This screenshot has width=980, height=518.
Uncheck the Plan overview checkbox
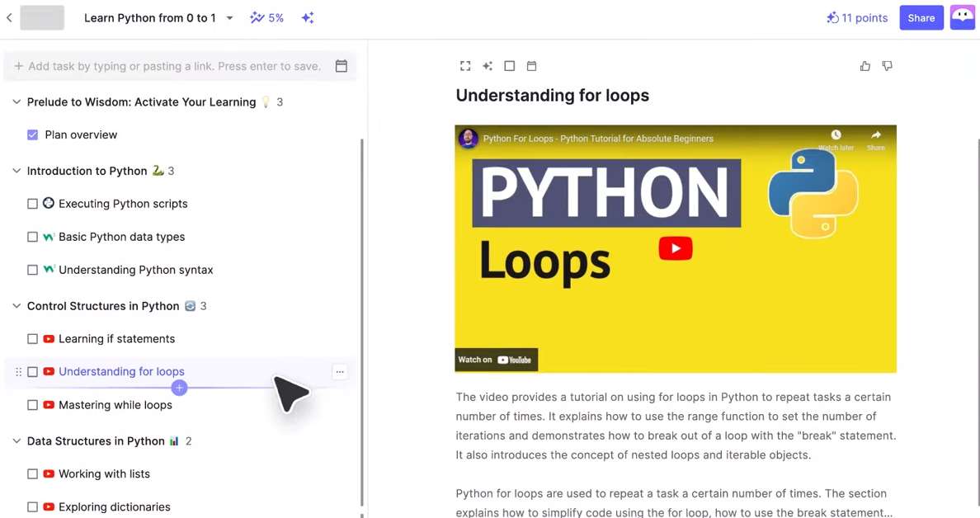click(32, 135)
